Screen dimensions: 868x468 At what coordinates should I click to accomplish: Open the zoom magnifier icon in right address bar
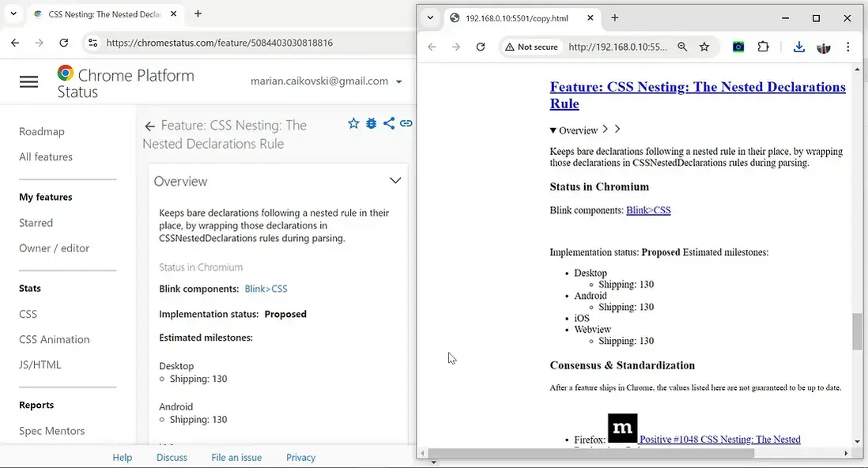[x=682, y=47]
